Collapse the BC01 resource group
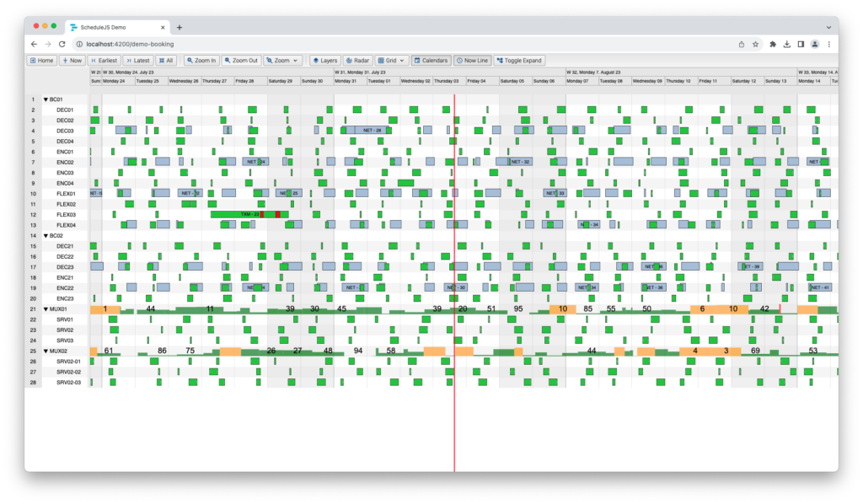Viewport: 863px width, 504px height. 47,98
